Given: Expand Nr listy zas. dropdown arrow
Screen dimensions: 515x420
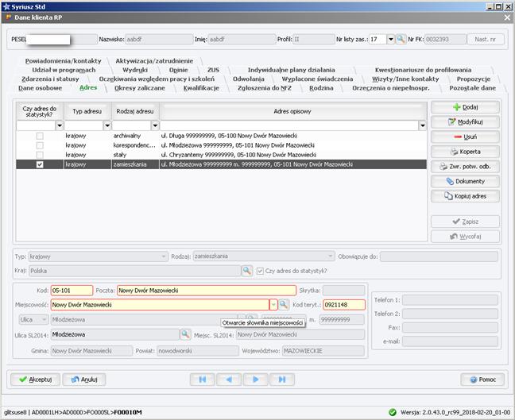Looking at the screenshot, I should coord(391,40).
